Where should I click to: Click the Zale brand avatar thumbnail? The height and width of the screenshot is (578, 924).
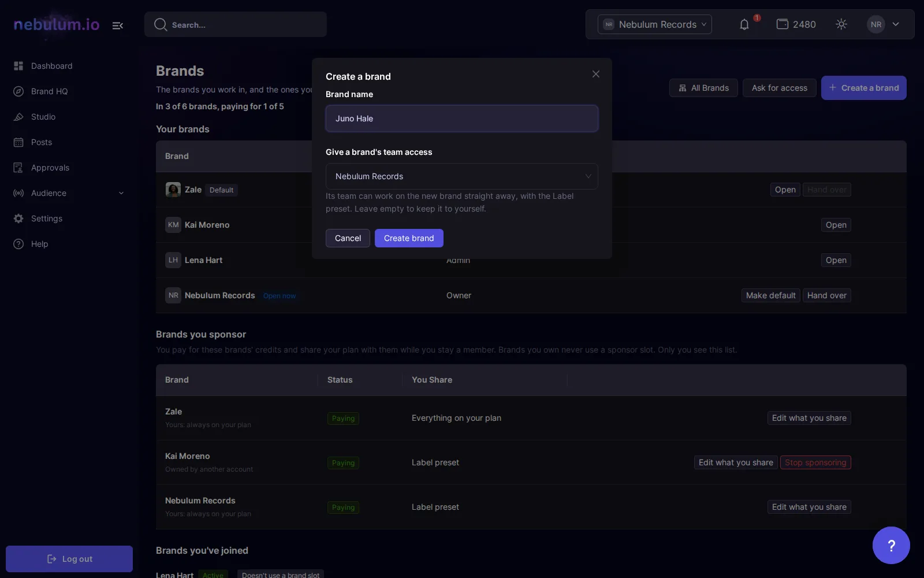[173, 190]
